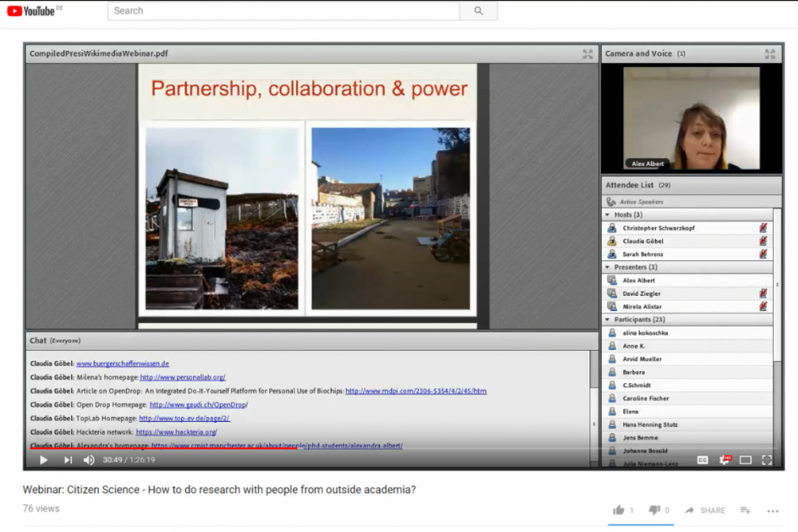798x532 pixels.
Task: Enter full screen mode
Action: tap(767, 459)
